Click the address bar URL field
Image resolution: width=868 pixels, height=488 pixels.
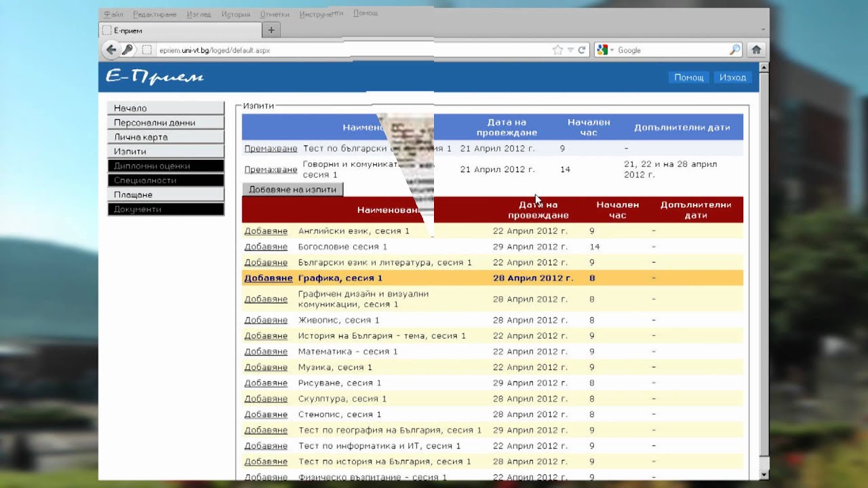(353, 49)
